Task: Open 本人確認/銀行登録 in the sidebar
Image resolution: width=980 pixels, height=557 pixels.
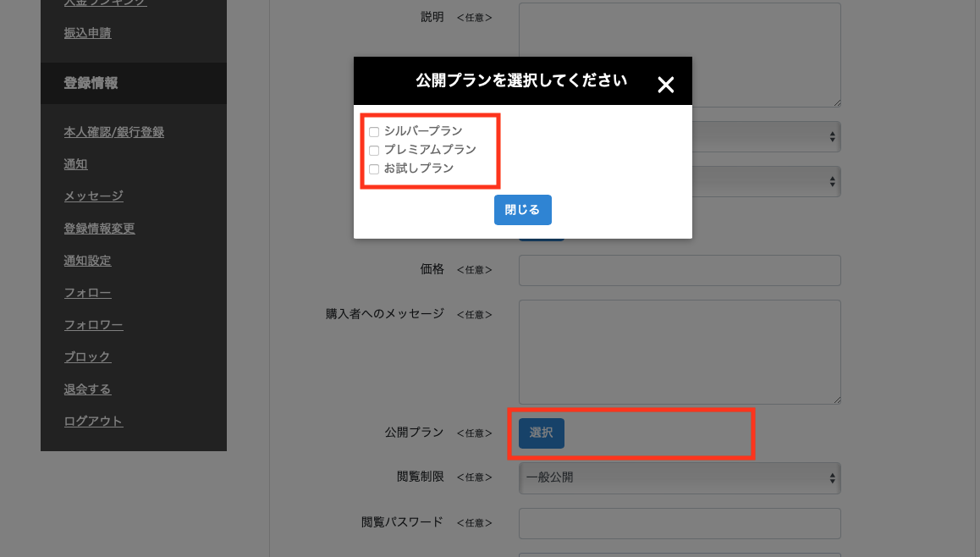Action: click(113, 132)
